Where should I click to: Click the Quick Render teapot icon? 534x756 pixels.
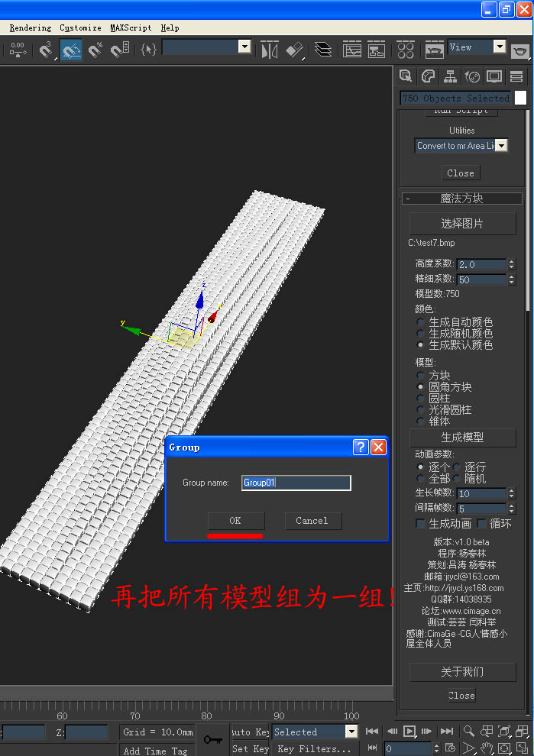point(520,50)
